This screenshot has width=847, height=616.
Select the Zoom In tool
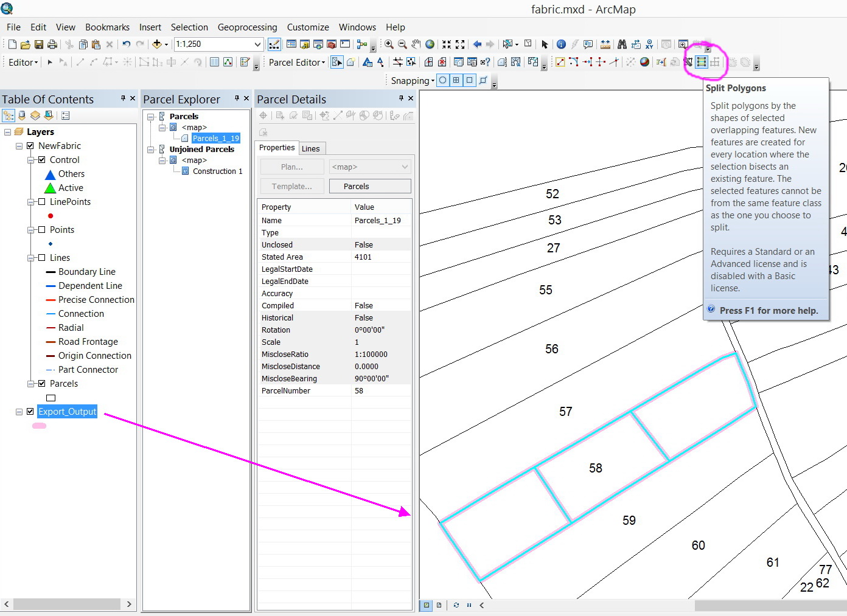coord(389,44)
